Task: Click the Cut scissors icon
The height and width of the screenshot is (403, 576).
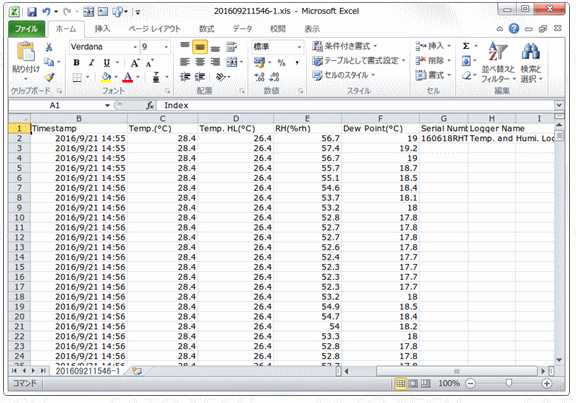Action: click(x=48, y=47)
